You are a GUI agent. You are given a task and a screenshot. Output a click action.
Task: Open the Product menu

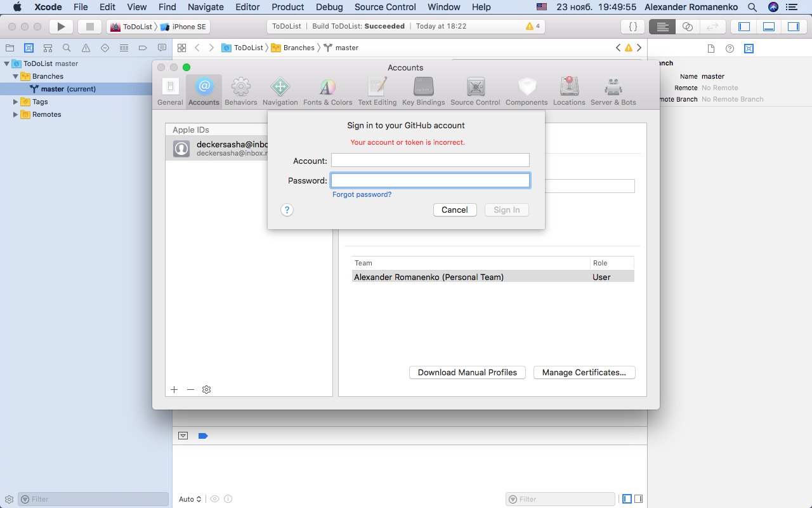(288, 7)
